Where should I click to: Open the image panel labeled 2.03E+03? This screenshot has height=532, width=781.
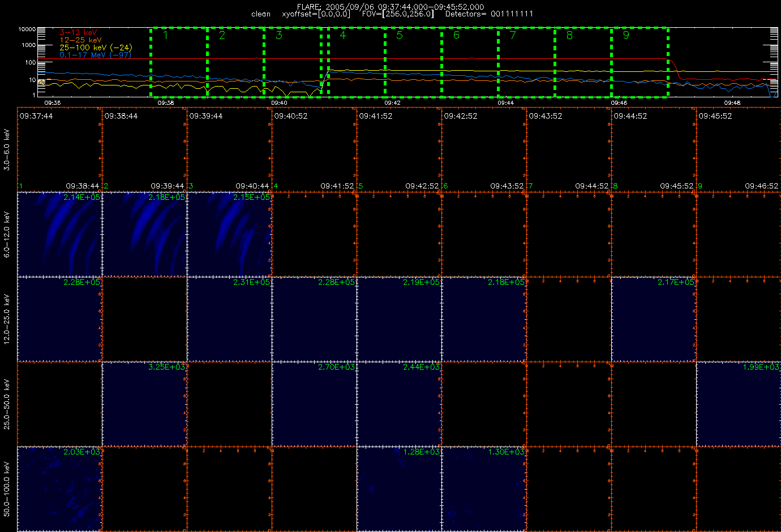[59, 489]
